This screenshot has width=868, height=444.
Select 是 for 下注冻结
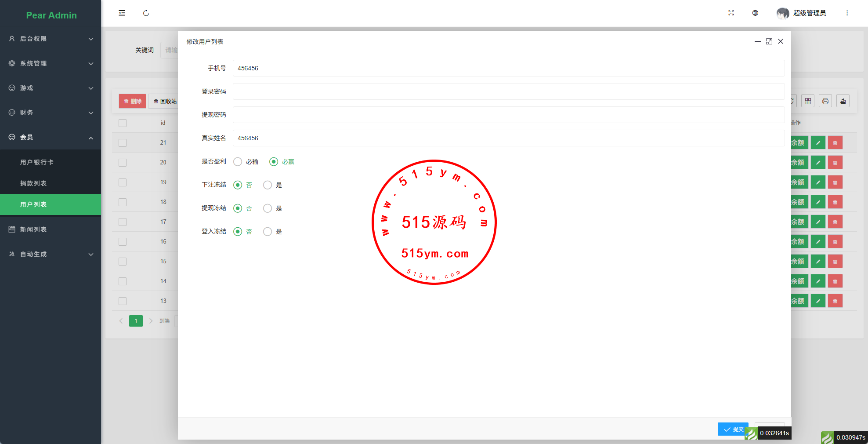[268, 185]
